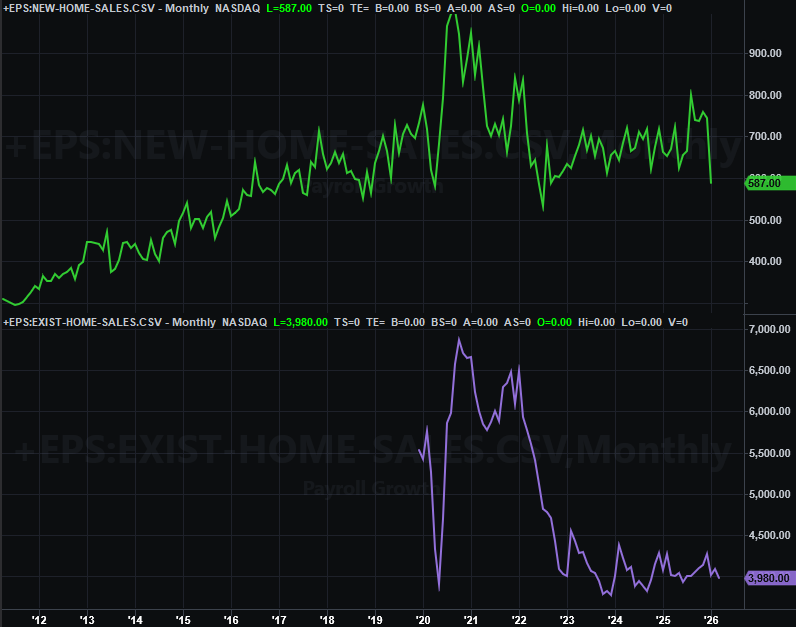Viewport: 796px width, 627px height.
Task: Click the green 587.00 last-price tag
Action: click(x=770, y=183)
